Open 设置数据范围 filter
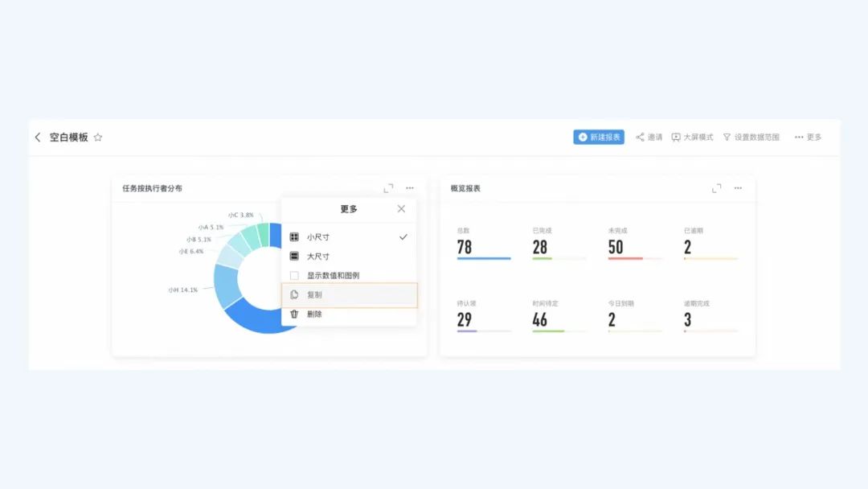Image resolution: width=868 pixels, height=489 pixels. (x=751, y=138)
